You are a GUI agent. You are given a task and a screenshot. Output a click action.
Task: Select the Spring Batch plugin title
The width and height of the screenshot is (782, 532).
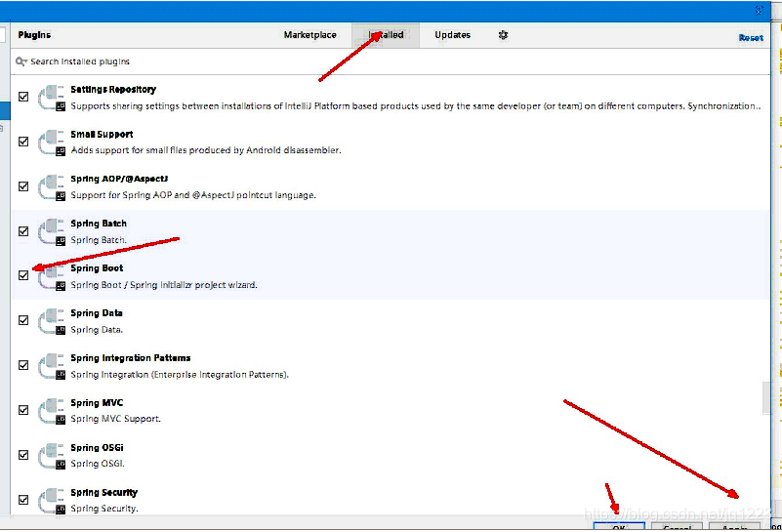coord(99,224)
